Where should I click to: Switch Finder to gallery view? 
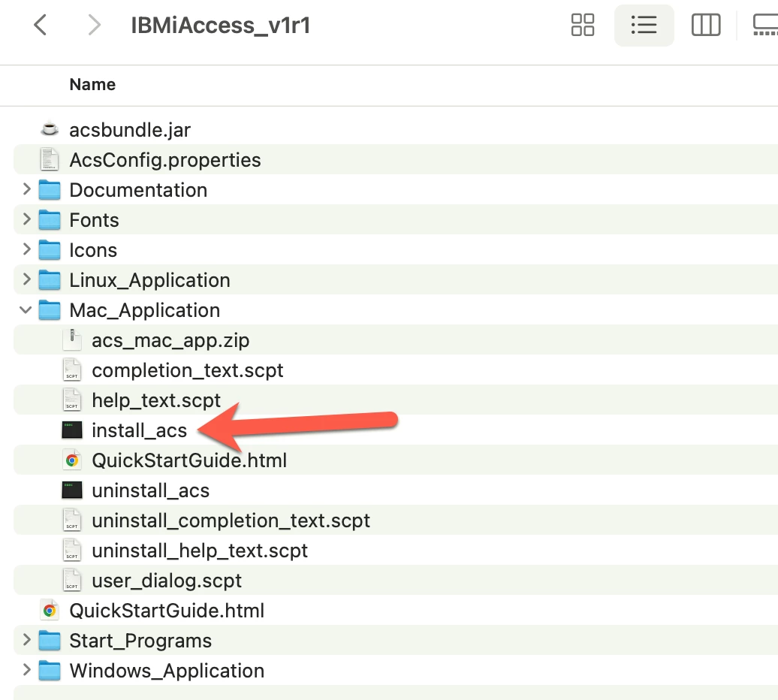pos(765,25)
